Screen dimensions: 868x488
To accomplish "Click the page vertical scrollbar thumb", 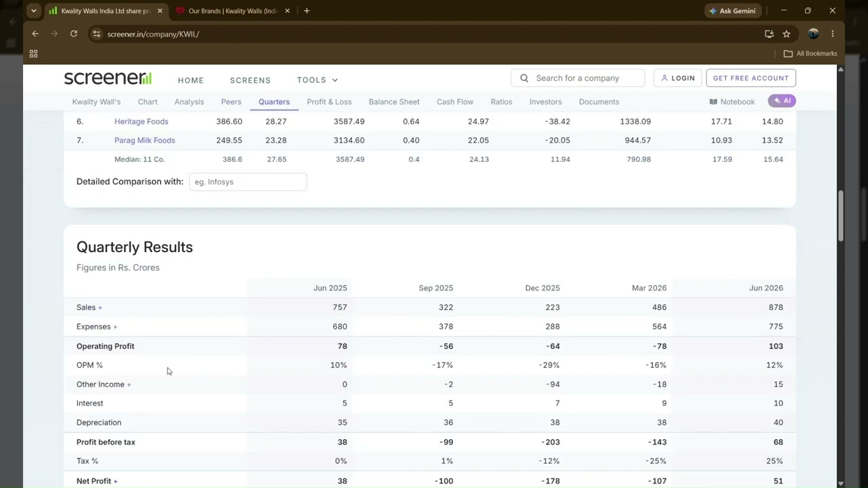I will 841,216.
